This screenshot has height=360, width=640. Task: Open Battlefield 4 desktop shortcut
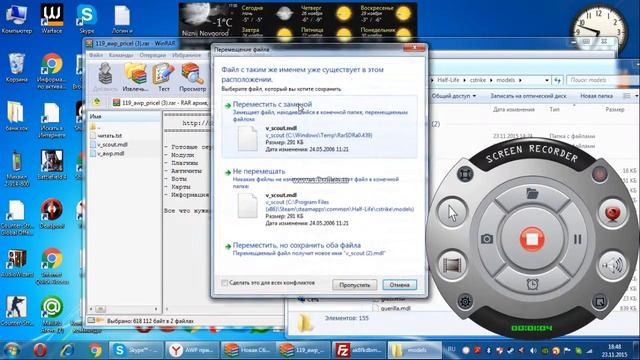(x=51, y=165)
